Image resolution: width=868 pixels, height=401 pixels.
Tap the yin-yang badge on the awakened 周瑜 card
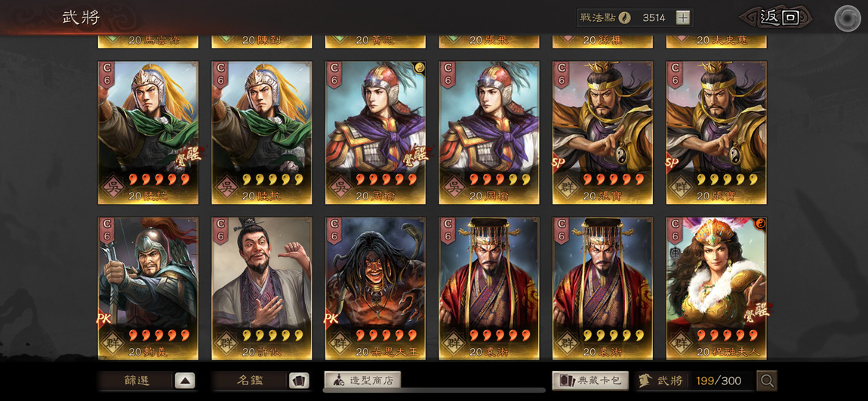[420, 67]
